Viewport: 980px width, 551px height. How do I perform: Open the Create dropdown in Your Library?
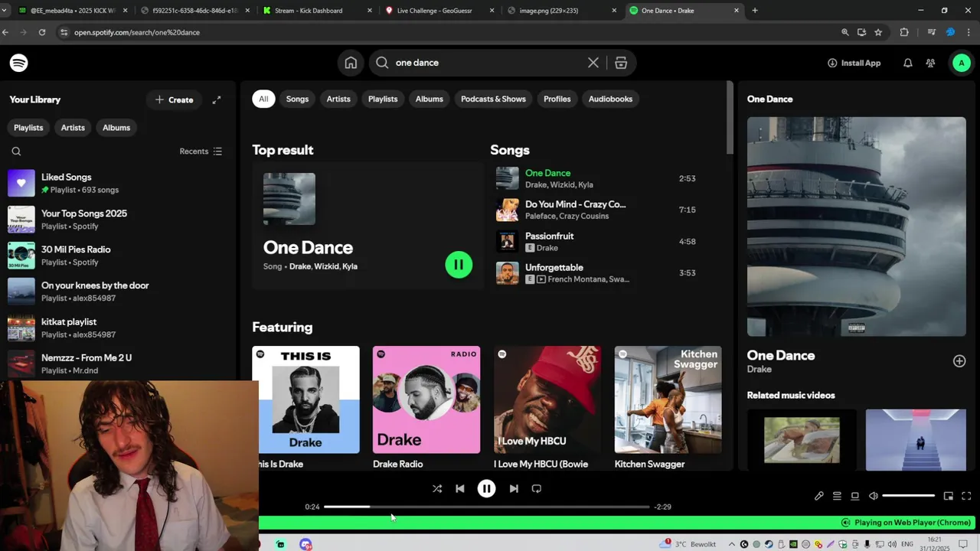point(174,99)
